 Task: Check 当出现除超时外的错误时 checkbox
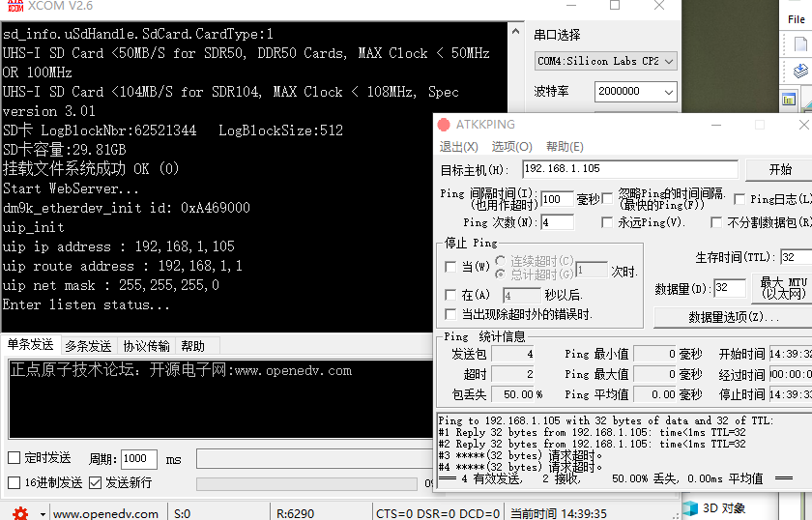pyautogui.click(x=450, y=314)
